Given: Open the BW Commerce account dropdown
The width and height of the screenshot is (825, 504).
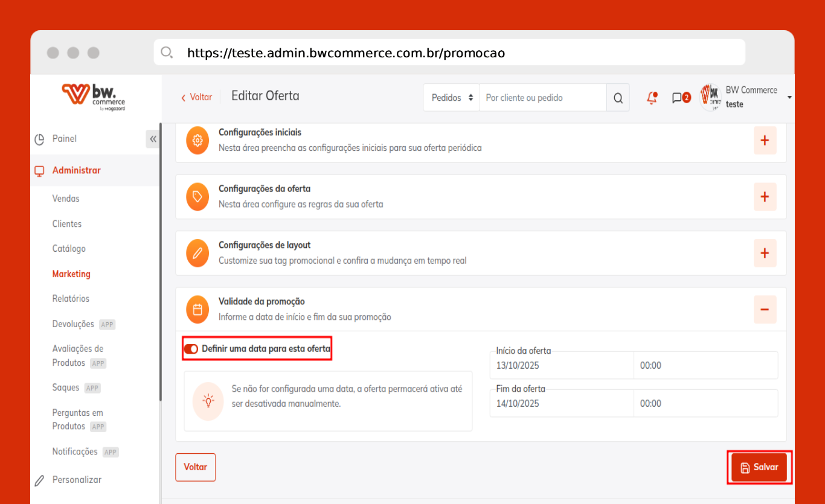Looking at the screenshot, I should [789, 97].
